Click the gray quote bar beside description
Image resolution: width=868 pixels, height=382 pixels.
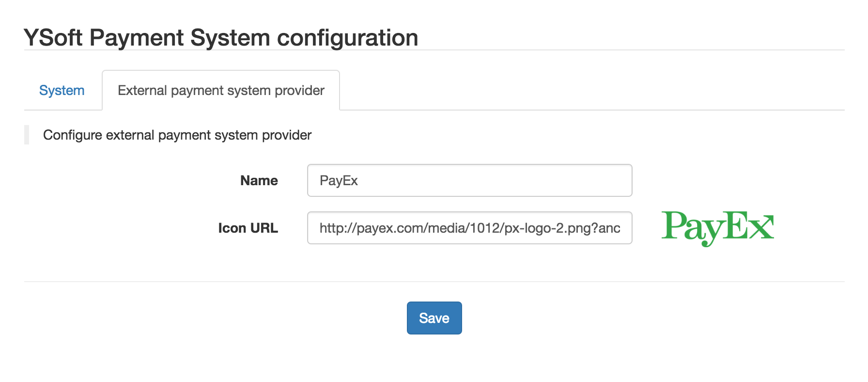click(27, 135)
